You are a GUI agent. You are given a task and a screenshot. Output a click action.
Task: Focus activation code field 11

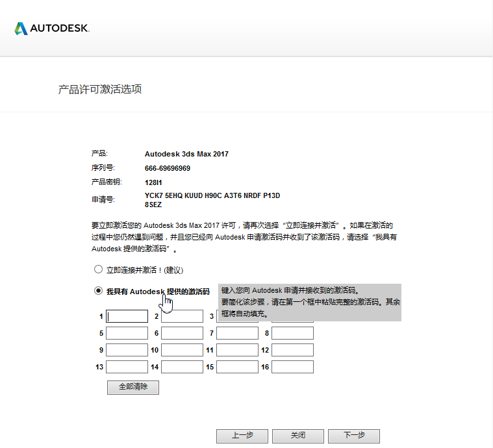pyautogui.click(x=237, y=350)
